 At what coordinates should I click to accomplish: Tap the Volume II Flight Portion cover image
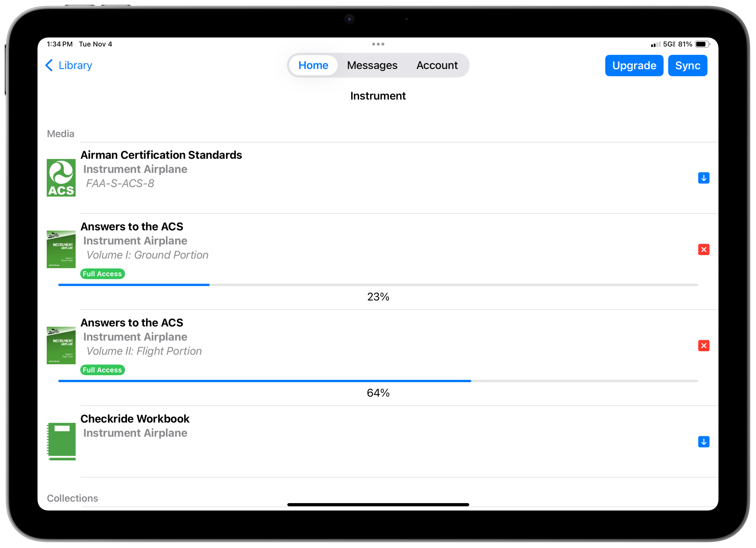[x=61, y=346]
